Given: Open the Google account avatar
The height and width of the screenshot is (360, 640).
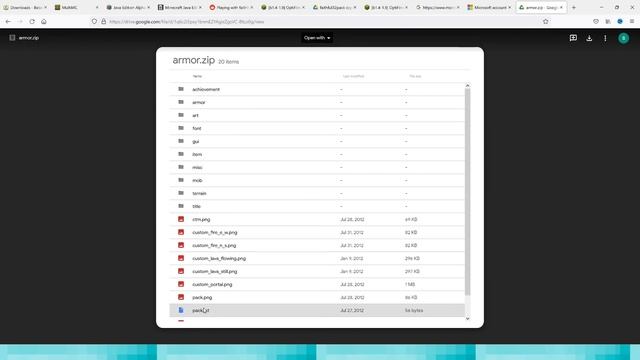Looking at the screenshot, I should pos(623,38).
